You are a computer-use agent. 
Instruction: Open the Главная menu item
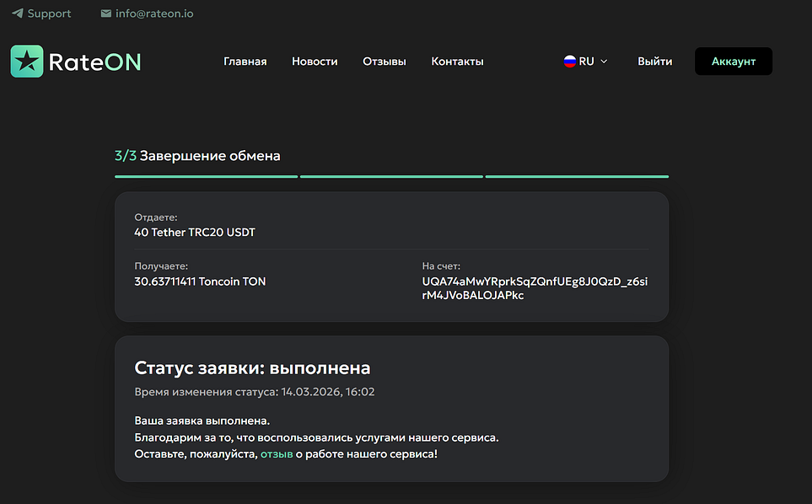coord(245,62)
